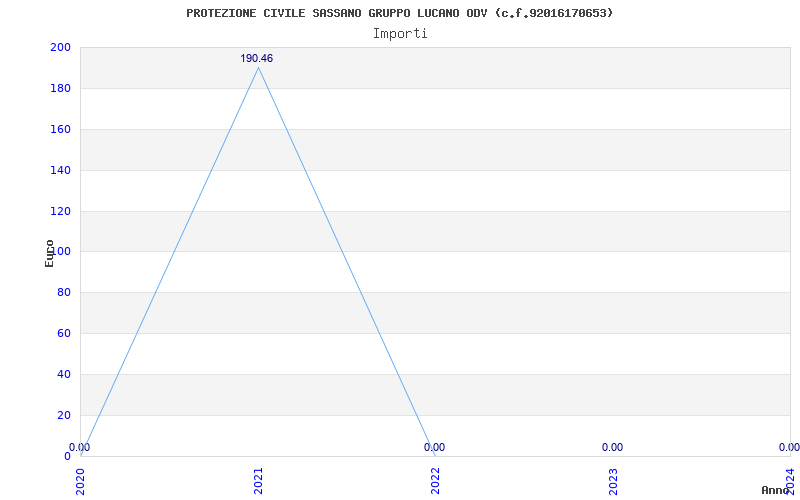Click the 0.00 label above 2024
This screenshot has height=500, width=800.
tap(789, 447)
